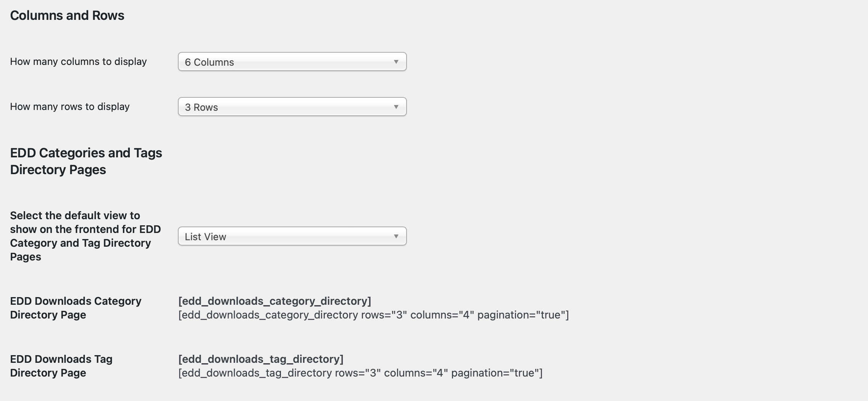Click the 'EDD Downloads Category Directory Page' label
The image size is (868, 401).
tap(76, 308)
